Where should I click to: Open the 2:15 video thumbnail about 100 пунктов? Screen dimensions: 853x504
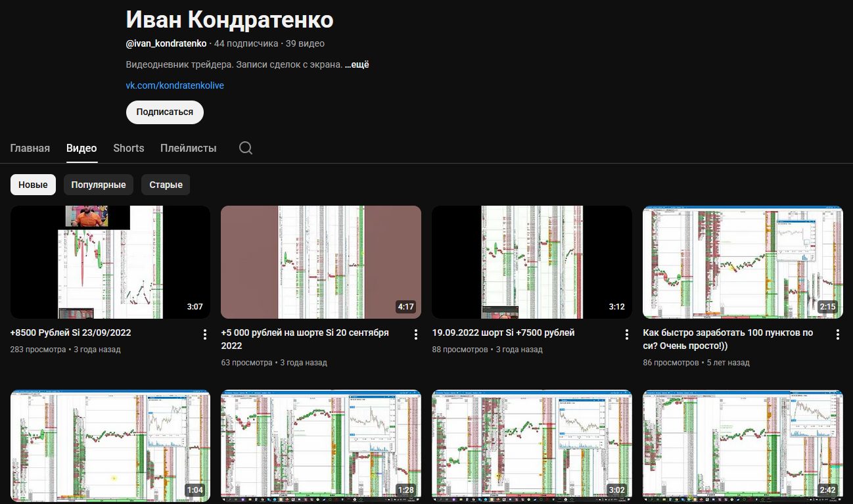click(743, 262)
